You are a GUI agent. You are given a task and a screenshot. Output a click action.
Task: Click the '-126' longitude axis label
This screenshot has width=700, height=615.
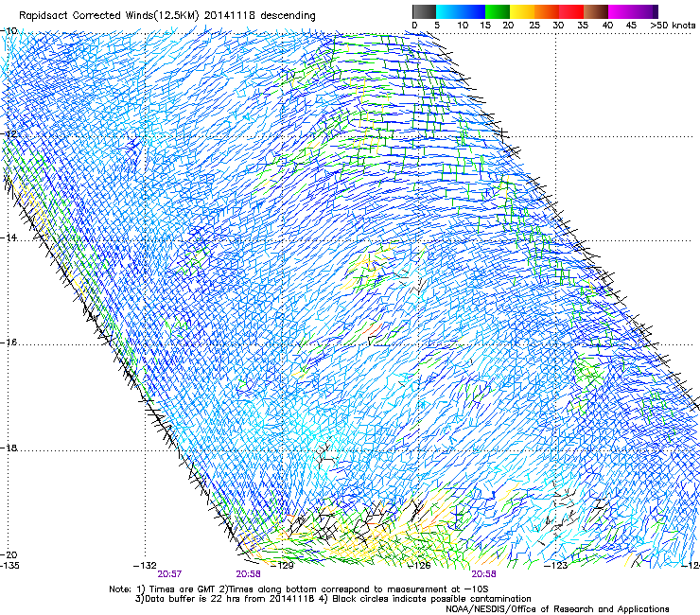(x=419, y=566)
